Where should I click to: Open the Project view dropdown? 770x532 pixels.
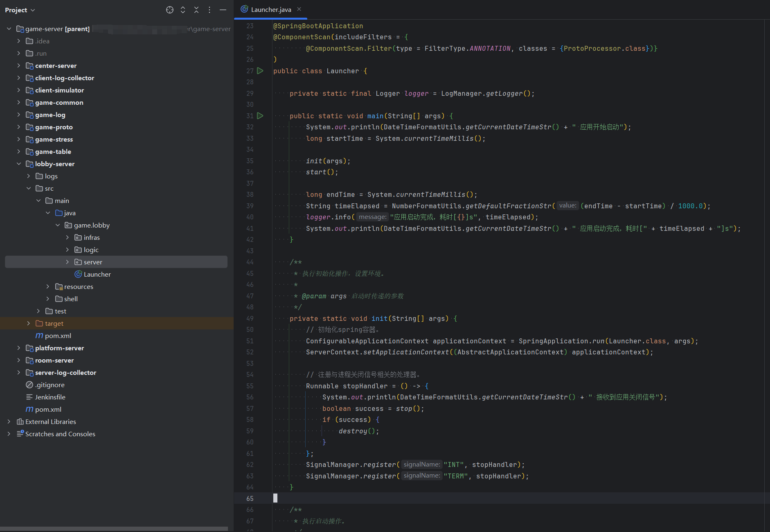20,10
